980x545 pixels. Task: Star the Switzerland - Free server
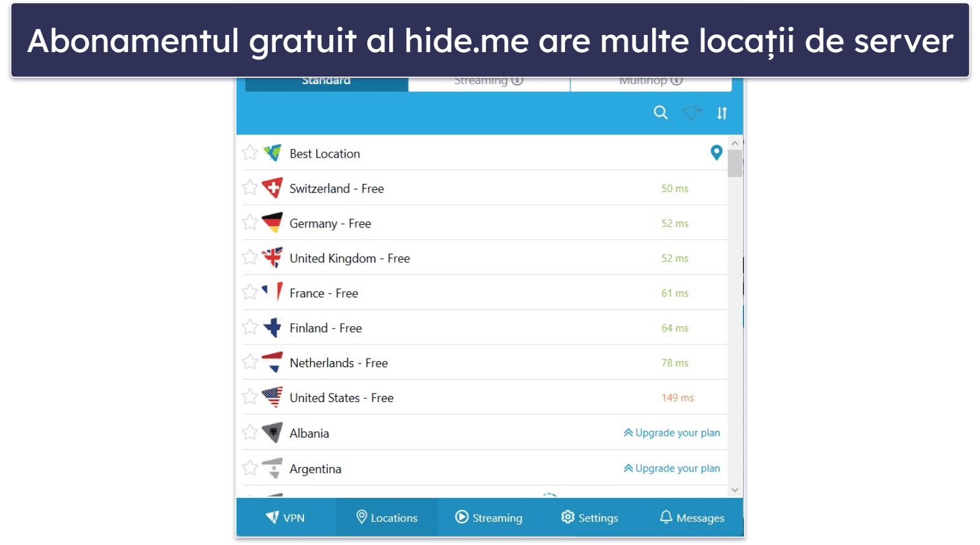(x=250, y=188)
